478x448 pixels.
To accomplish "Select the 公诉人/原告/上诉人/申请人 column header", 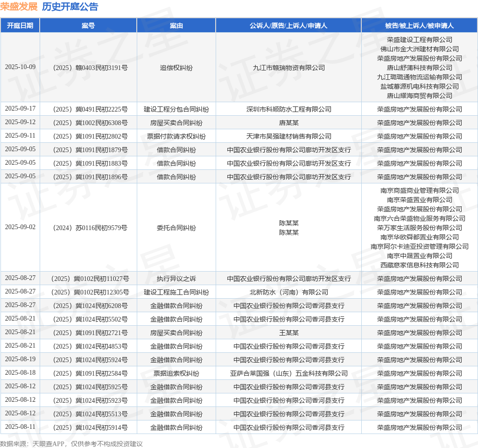I will point(288,26).
